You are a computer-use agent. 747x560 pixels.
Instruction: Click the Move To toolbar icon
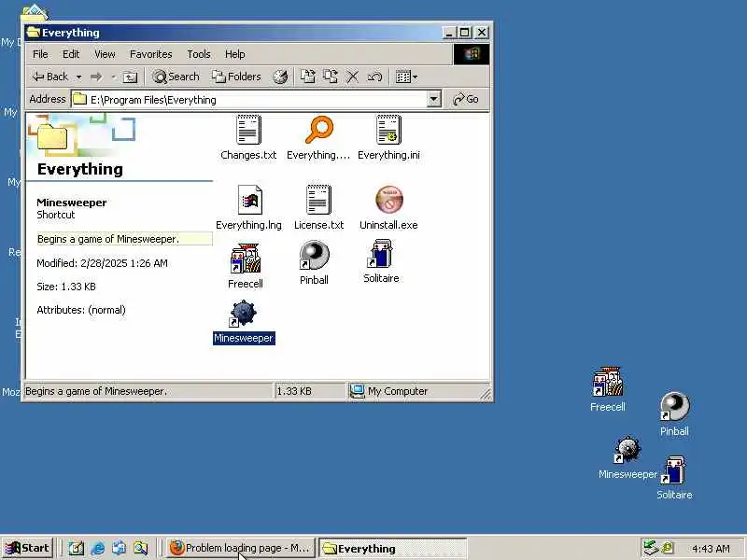pos(307,77)
